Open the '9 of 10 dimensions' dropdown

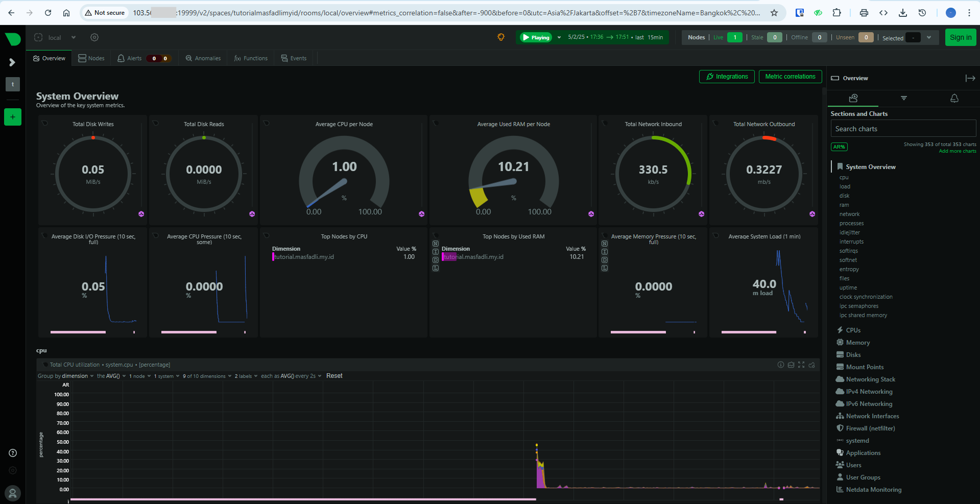tap(207, 376)
